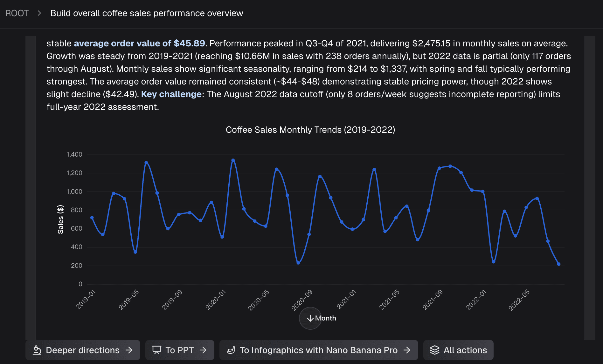Click the last data point of the line

point(559,264)
